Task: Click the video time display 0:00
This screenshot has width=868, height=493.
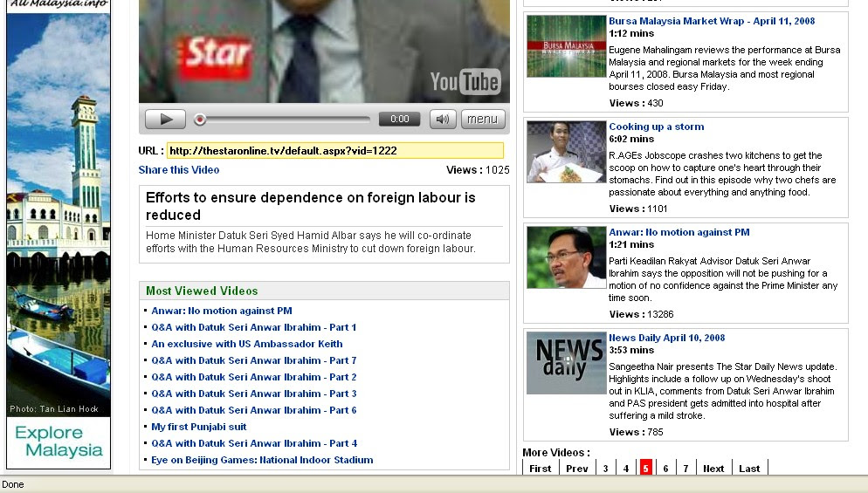Action: (400, 119)
